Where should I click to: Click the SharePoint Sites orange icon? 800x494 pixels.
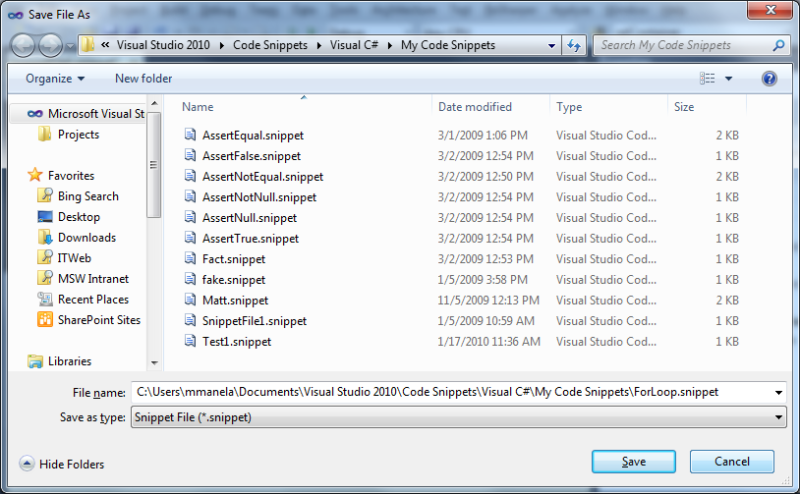click(x=45, y=319)
